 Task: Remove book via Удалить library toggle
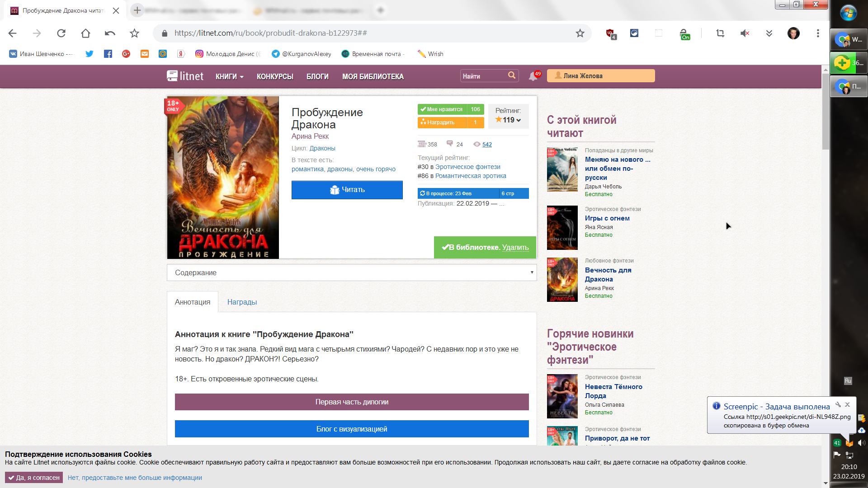point(515,248)
